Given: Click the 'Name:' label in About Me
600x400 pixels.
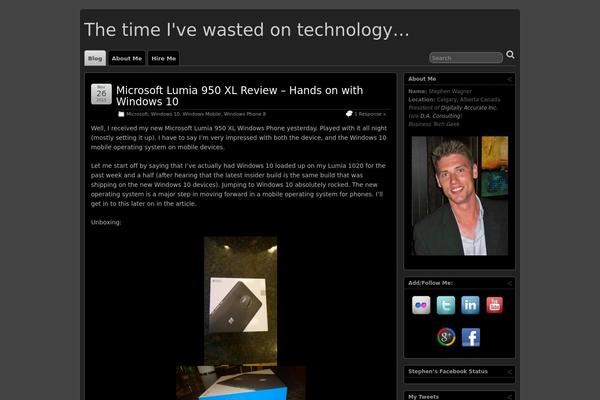Looking at the screenshot, I should coord(417,91).
